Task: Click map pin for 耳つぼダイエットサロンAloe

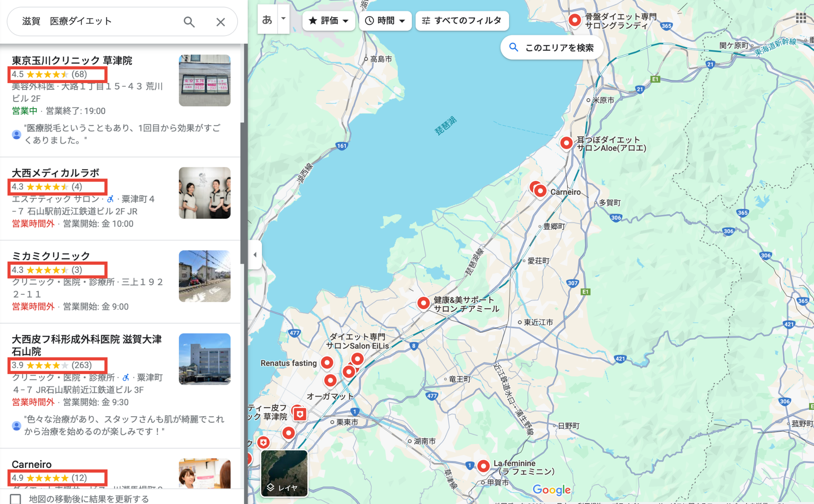Action: (566, 142)
